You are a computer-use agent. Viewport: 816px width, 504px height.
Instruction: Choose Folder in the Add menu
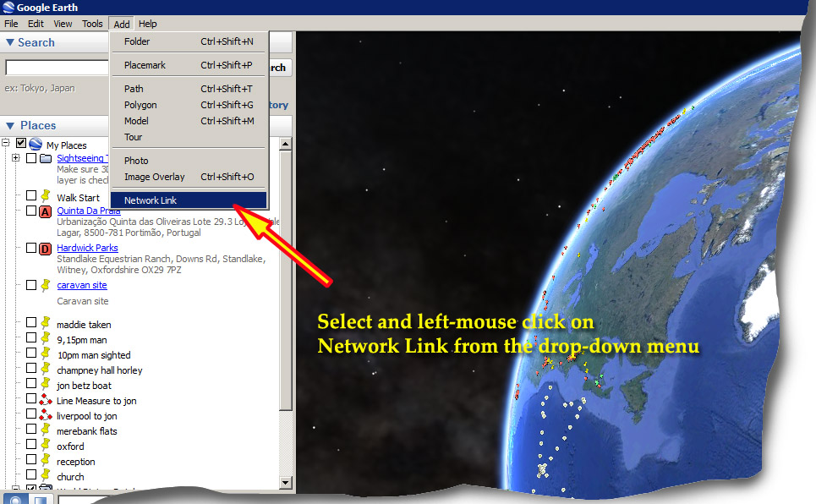click(x=189, y=41)
